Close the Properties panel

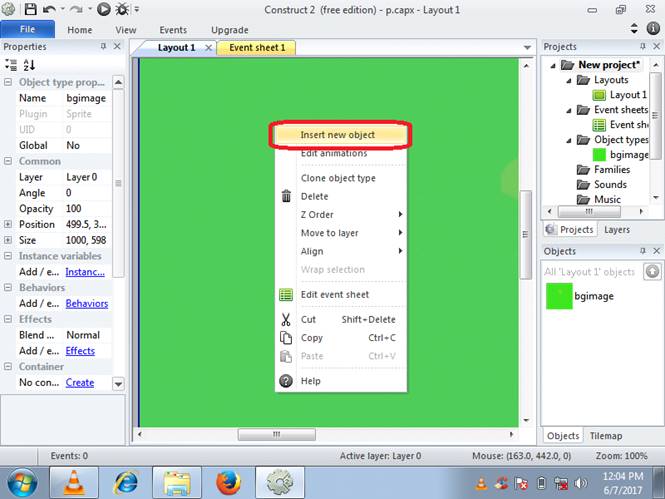(117, 46)
